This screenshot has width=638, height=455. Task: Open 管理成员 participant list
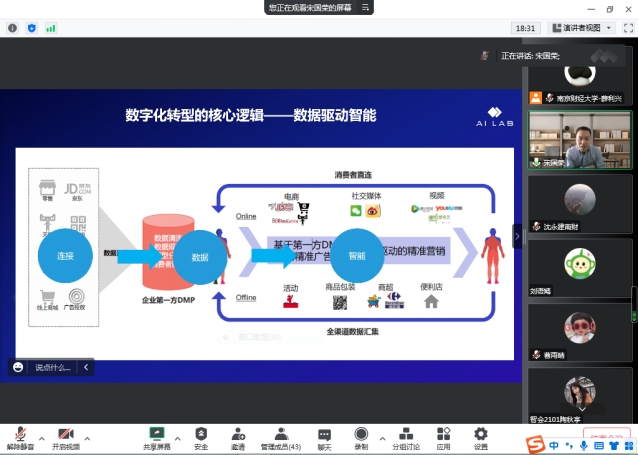pyautogui.click(x=279, y=437)
